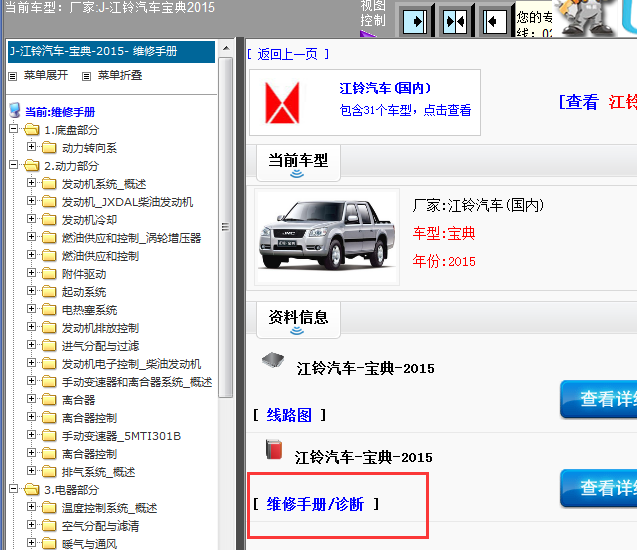Click the 车型:宝典 text
The width and height of the screenshot is (637, 550).
pos(444,233)
